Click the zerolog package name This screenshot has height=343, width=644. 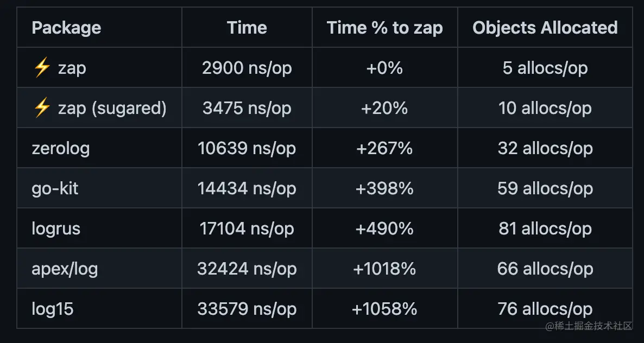pyautogui.click(x=61, y=148)
